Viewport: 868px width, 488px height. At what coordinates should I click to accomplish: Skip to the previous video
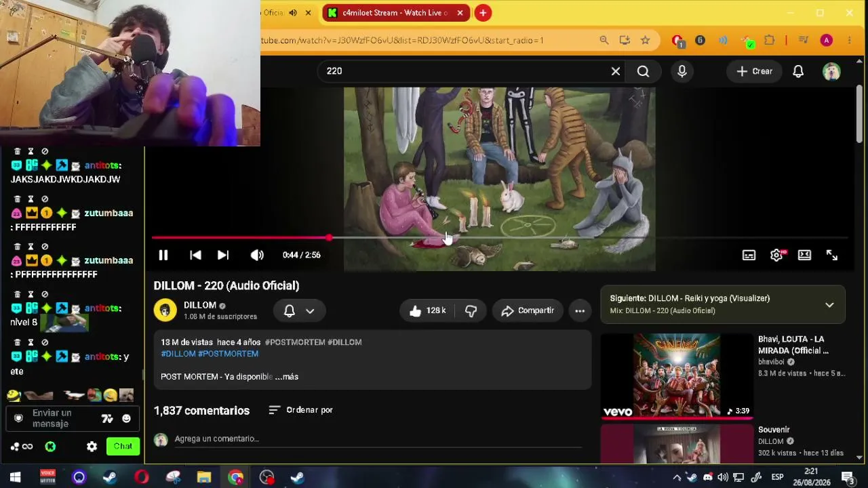pyautogui.click(x=195, y=255)
